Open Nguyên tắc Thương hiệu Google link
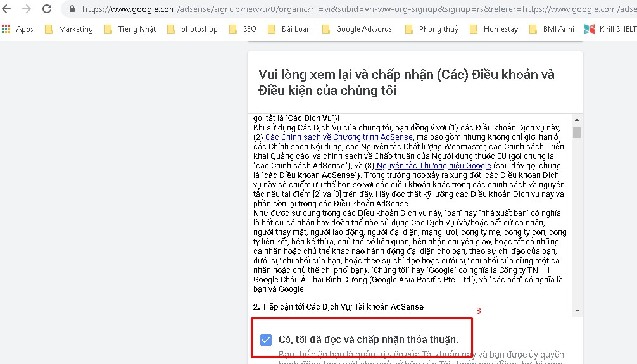This screenshot has height=364, width=637. [x=433, y=166]
